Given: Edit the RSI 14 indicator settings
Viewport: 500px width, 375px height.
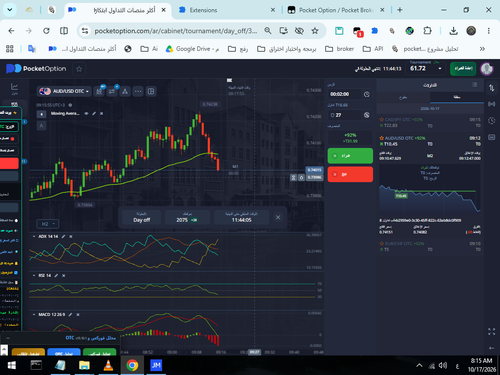Looking at the screenshot, I should pos(56,275).
